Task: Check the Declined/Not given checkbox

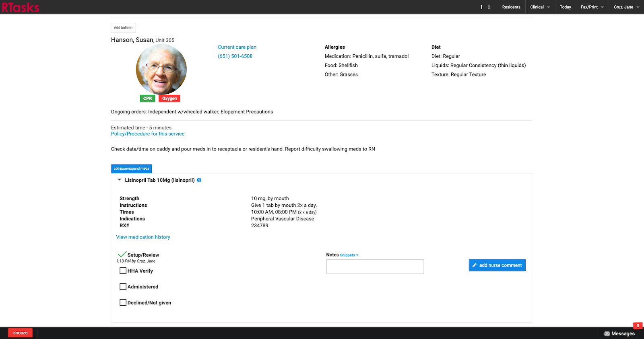Action: (123, 302)
